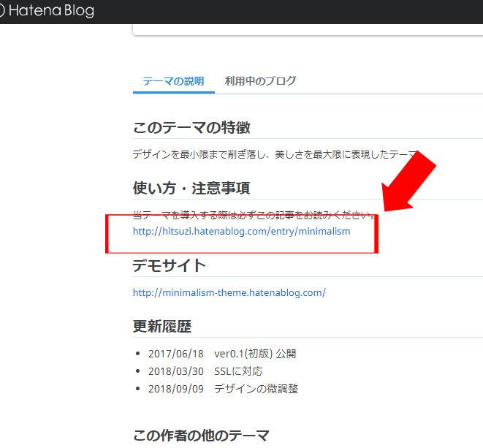The height and width of the screenshot is (448, 483).
Task: Click the sentence 当テーマを導入する際は必ず
Action: [254, 215]
